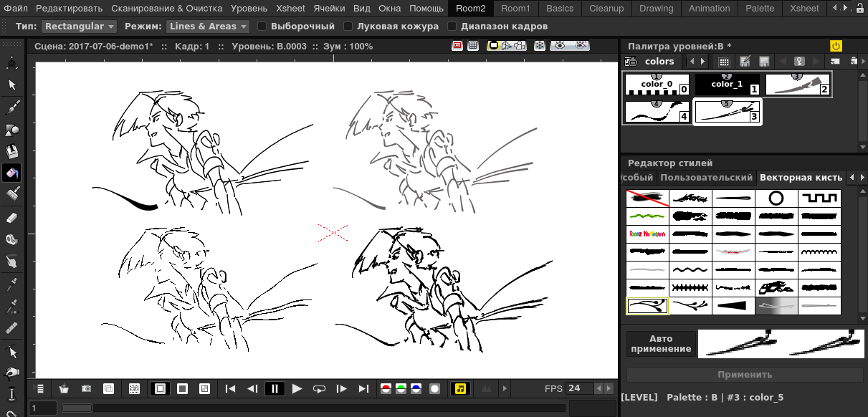This screenshot has height=417, width=868.
Task: Select the Style Picker eyedropper tool
Action: coord(11,284)
